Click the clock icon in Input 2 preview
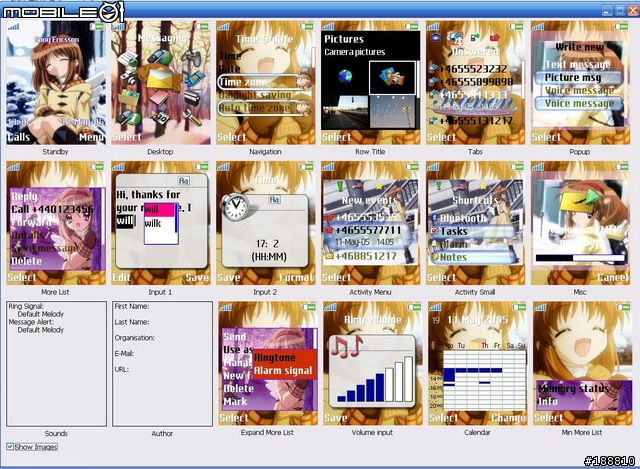Image resolution: width=640 pixels, height=469 pixels. tap(236, 207)
